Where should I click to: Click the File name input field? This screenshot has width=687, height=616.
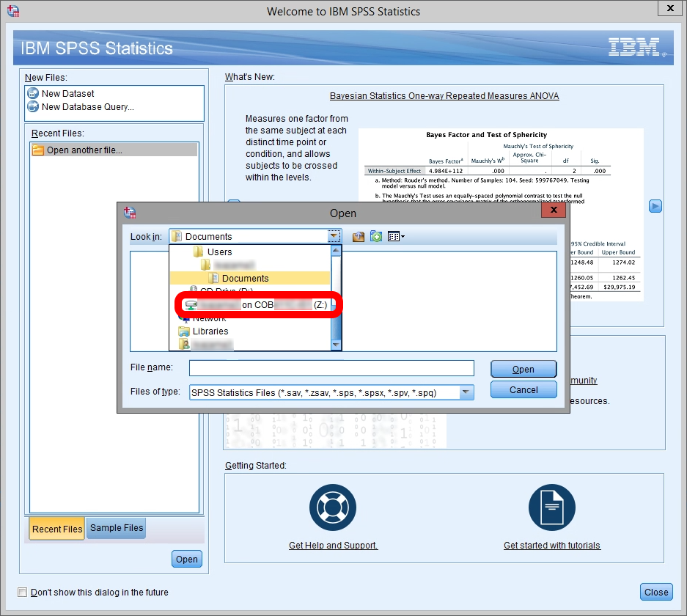pyautogui.click(x=331, y=368)
